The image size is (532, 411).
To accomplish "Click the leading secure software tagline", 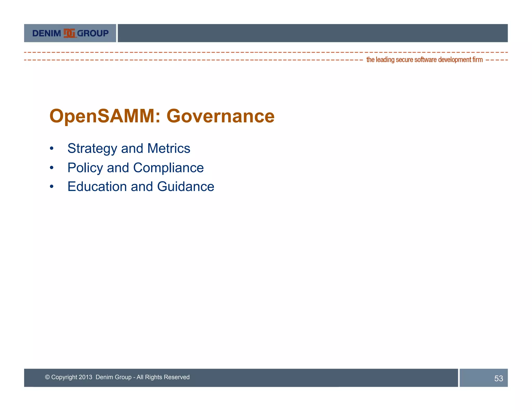I will click(424, 60).
